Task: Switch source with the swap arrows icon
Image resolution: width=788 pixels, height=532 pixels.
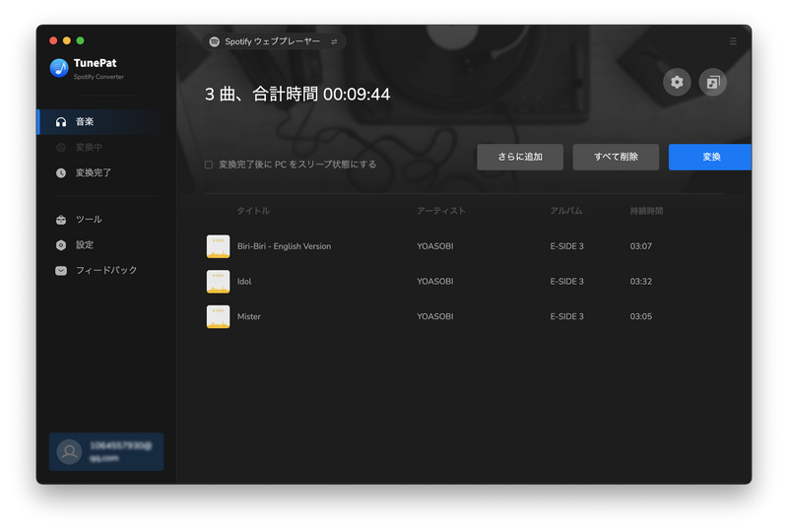Action: pos(334,41)
